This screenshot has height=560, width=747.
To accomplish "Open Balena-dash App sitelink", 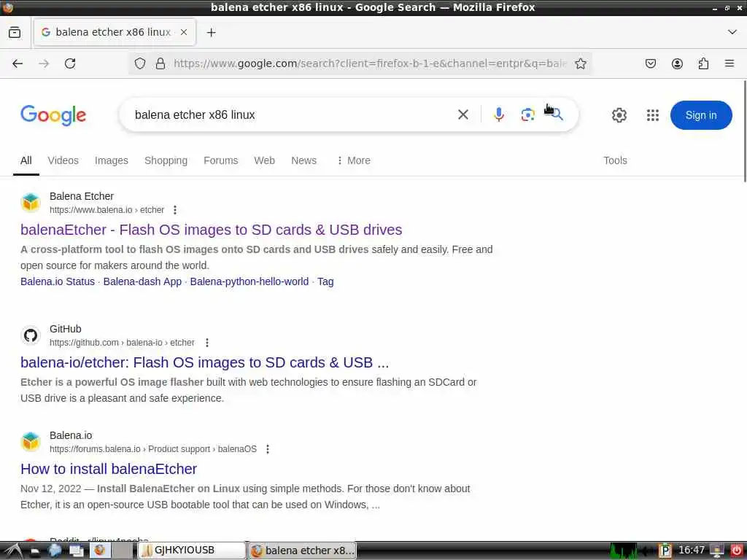I will click(142, 281).
